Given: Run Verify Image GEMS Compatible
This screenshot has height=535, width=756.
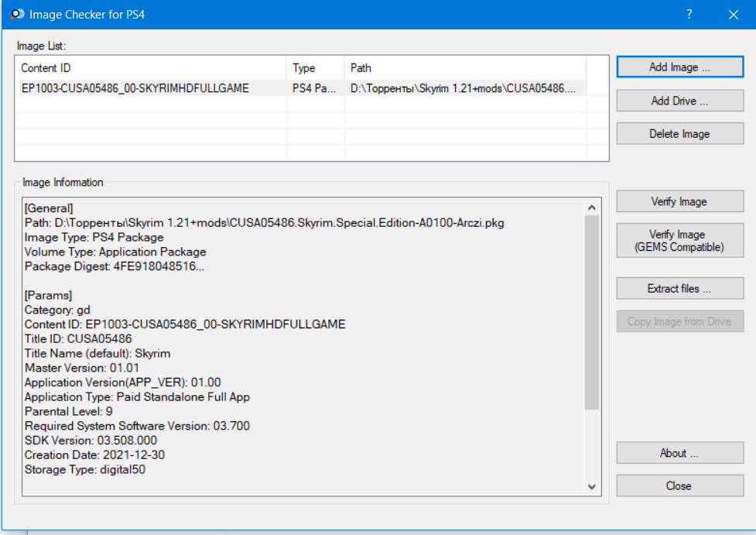Looking at the screenshot, I should [x=680, y=240].
